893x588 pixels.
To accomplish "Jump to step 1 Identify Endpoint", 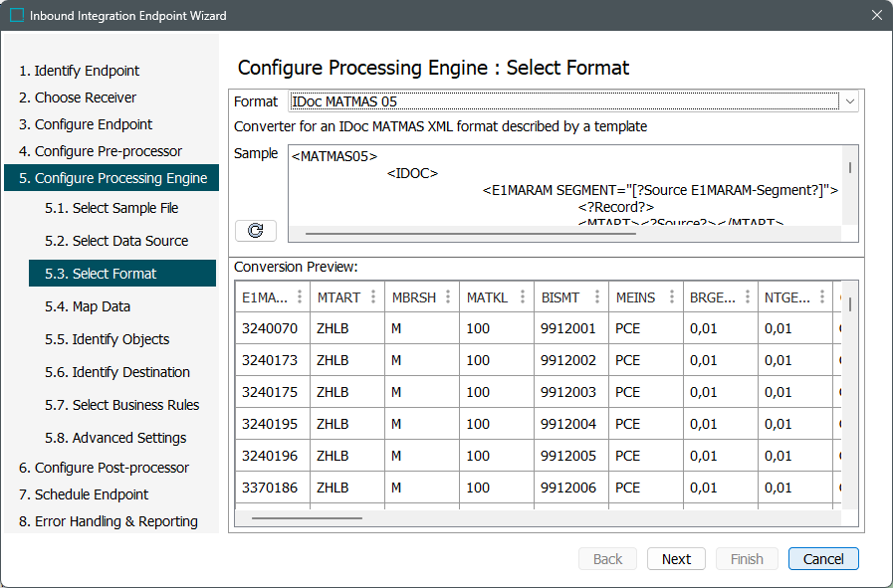I will [79, 71].
